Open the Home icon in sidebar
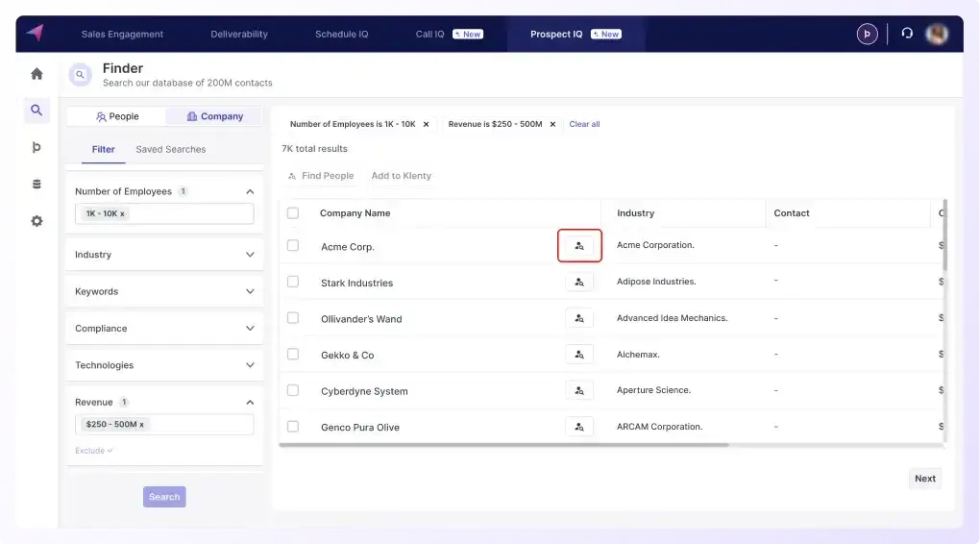The image size is (980, 544). tap(37, 74)
